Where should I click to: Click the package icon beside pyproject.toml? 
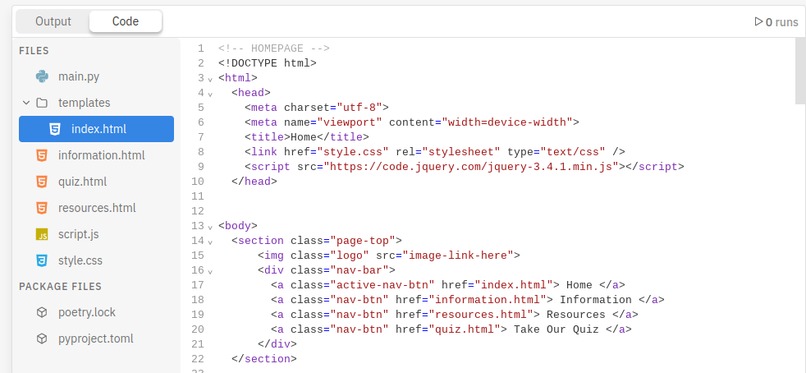tap(42, 339)
